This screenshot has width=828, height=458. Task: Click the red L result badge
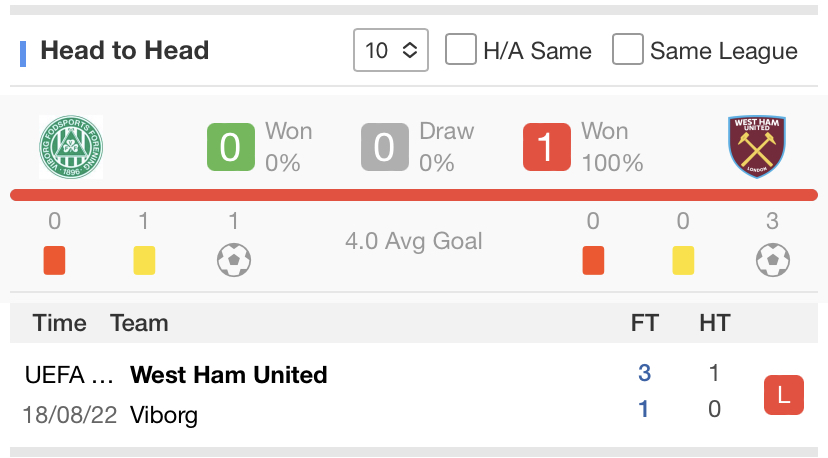[784, 395]
